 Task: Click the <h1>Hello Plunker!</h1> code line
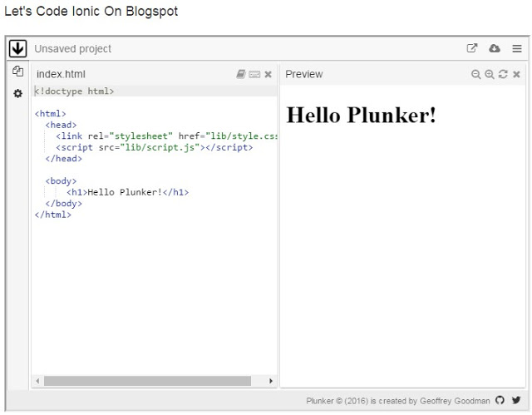tap(127, 192)
